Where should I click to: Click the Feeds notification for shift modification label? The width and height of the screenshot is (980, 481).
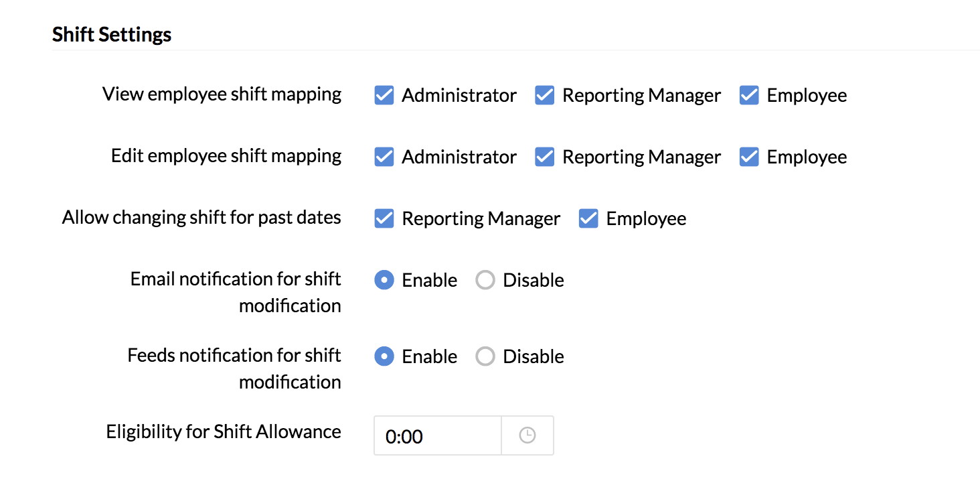click(x=234, y=368)
